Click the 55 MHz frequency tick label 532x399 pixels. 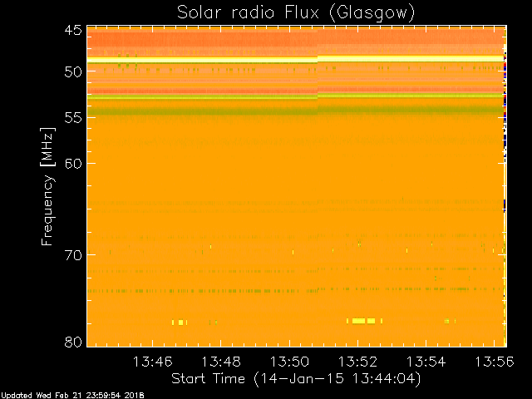(73, 118)
